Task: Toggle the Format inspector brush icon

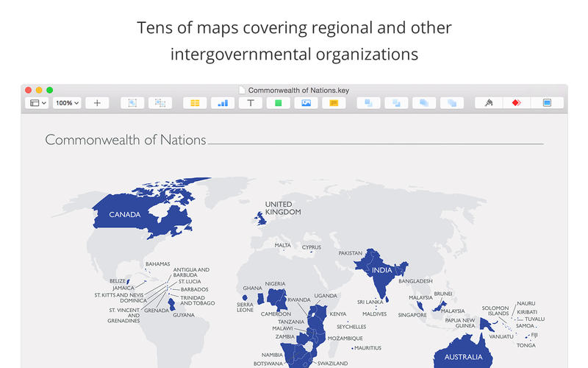Action: point(489,103)
